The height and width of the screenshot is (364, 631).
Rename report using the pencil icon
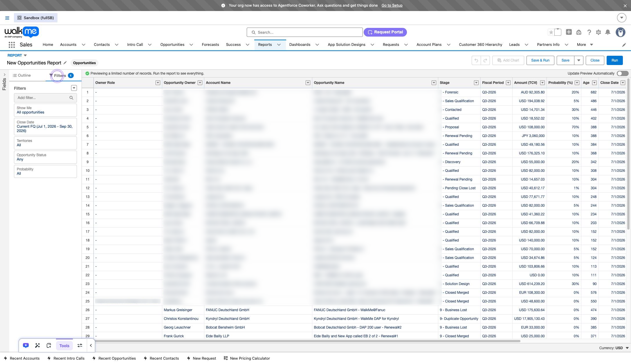65,63
